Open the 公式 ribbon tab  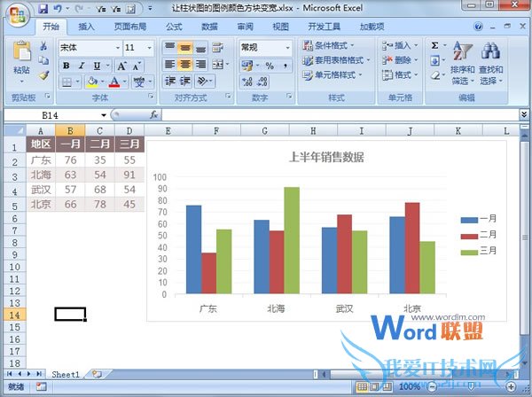[174, 27]
